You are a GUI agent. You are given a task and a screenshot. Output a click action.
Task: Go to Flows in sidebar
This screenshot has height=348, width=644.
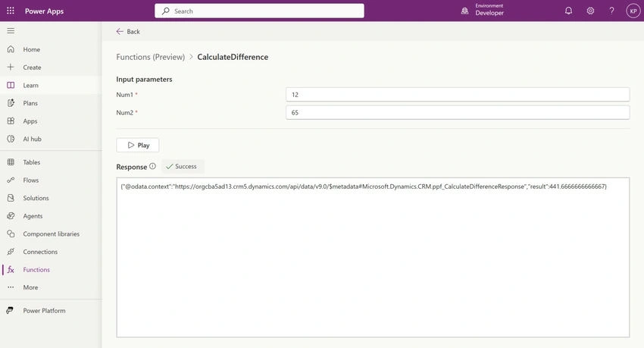pos(51,180)
